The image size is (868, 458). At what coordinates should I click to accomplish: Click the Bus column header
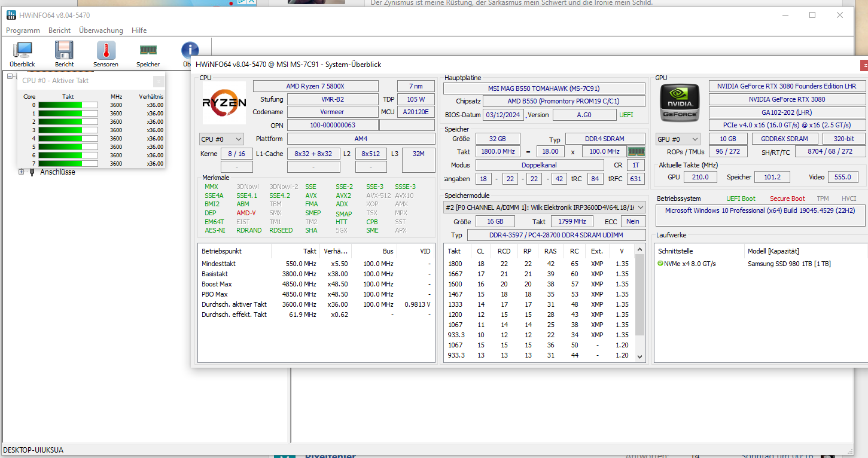(x=374, y=251)
